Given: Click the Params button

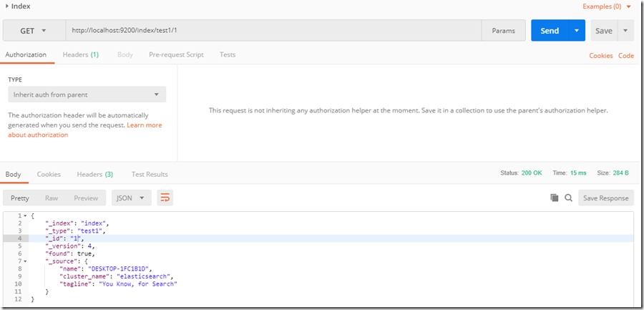Looking at the screenshot, I should coord(504,31).
